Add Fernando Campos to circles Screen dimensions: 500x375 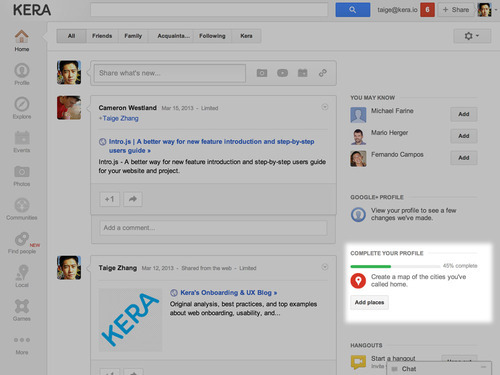tap(464, 158)
